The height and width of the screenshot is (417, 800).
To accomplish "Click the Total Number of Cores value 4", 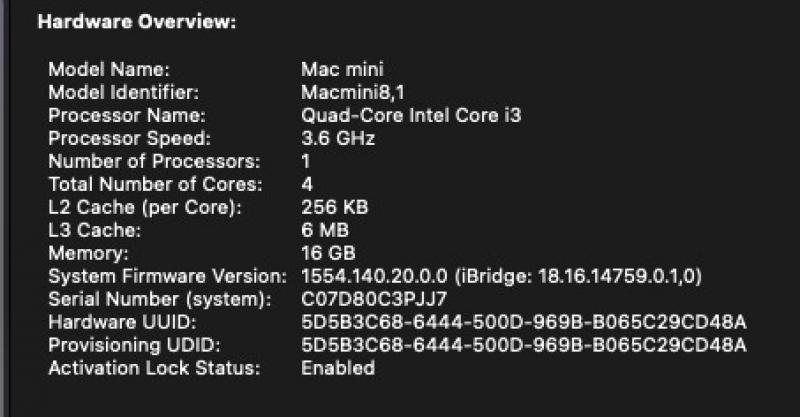I will (x=307, y=184).
